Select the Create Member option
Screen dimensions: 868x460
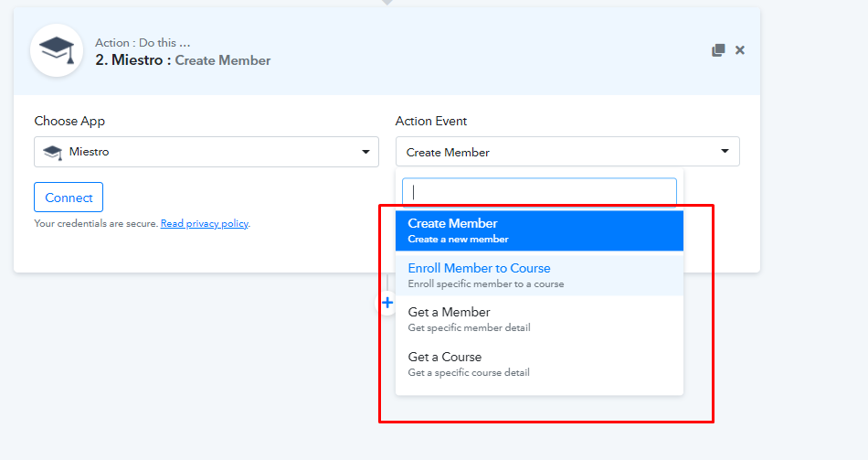click(x=539, y=230)
